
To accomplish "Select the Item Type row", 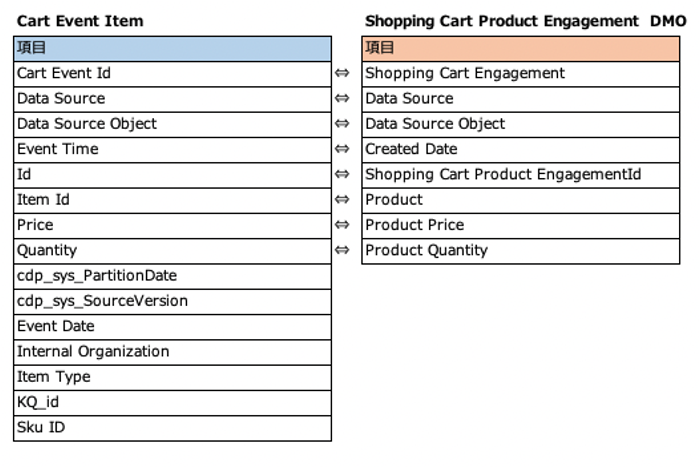I will pyautogui.click(x=173, y=377).
